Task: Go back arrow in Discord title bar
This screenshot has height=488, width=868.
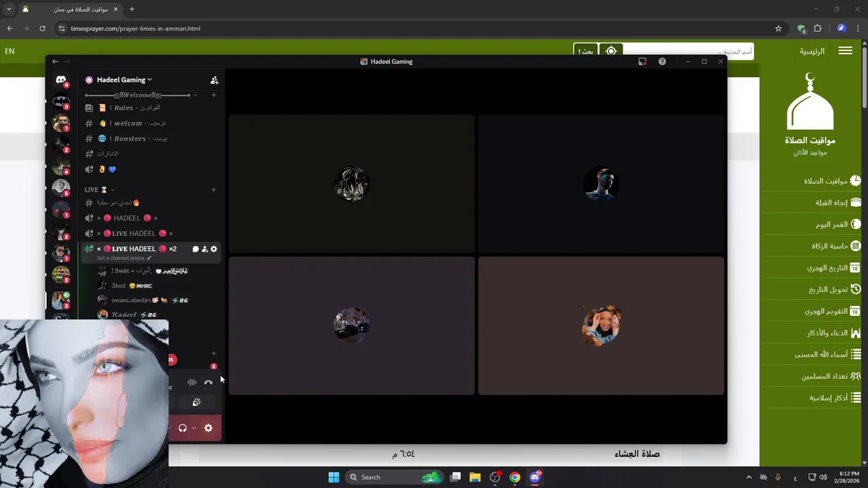Action: (56, 62)
